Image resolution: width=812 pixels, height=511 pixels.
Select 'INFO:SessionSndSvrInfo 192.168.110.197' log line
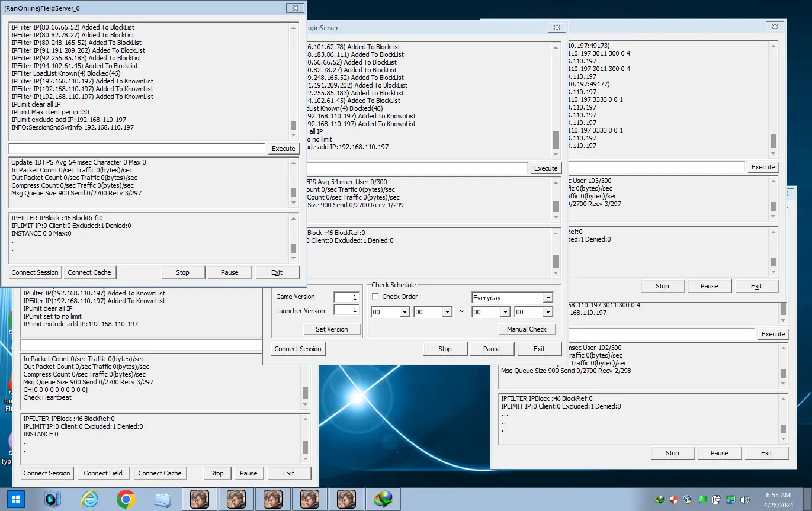pyautogui.click(x=73, y=127)
